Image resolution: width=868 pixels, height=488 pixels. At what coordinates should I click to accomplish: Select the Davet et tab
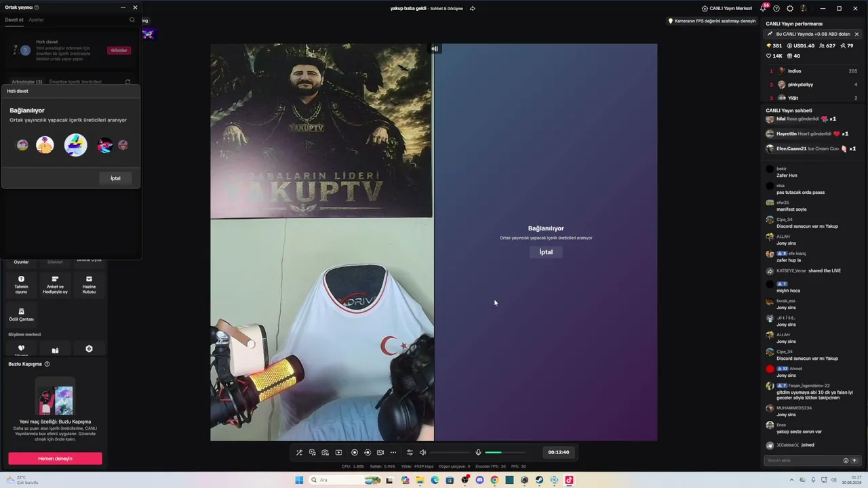point(14,20)
